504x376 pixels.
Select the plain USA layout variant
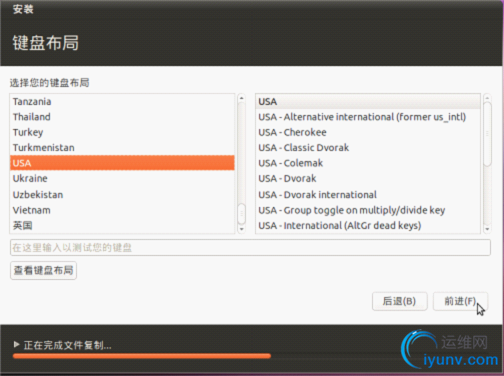[368, 102]
